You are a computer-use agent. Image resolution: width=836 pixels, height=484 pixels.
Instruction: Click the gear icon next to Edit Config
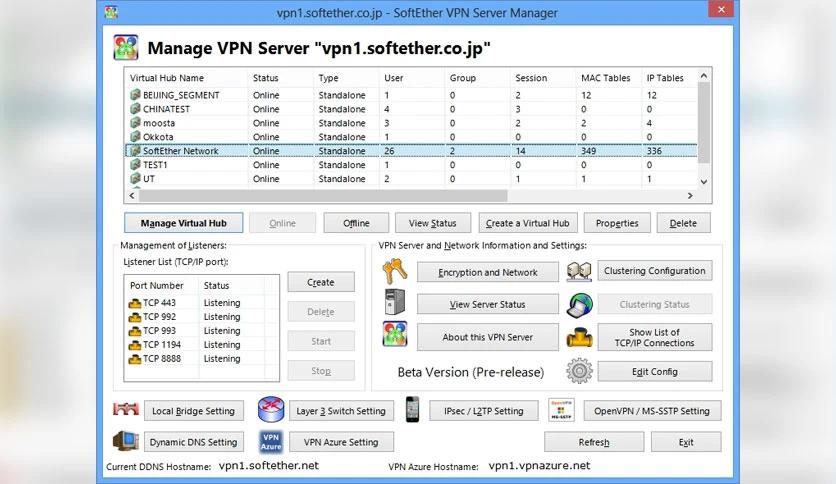point(580,370)
